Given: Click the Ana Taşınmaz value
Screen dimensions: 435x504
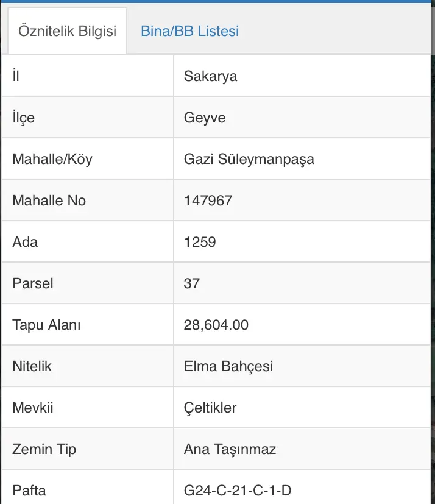Looking at the screenshot, I should tap(230, 449).
